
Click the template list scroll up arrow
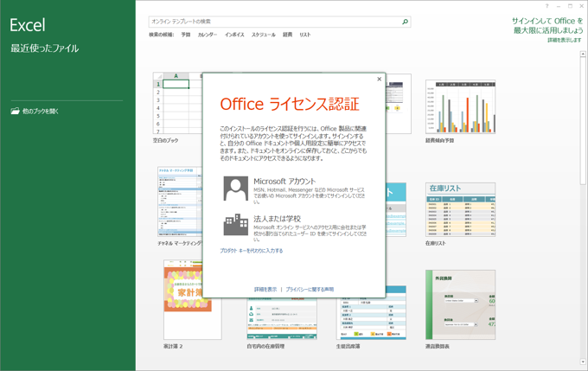click(x=583, y=54)
